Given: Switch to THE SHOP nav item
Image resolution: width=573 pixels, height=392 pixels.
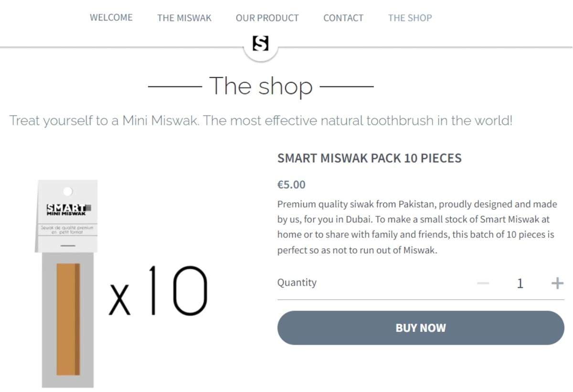Looking at the screenshot, I should 410,18.
